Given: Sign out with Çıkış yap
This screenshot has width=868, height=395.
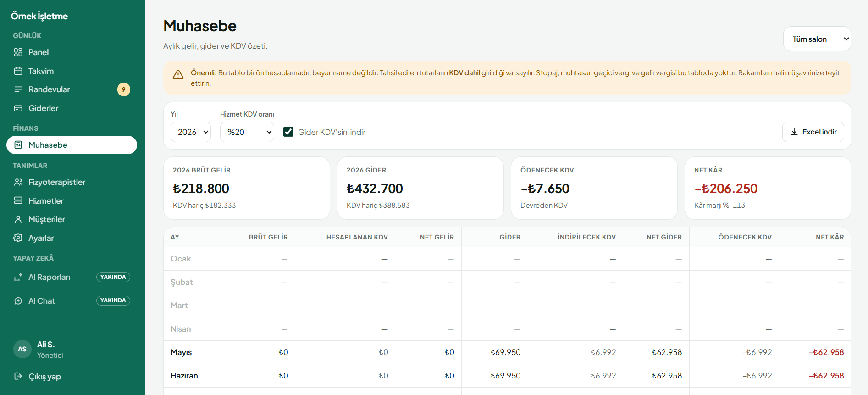Looking at the screenshot, I should point(72,377).
